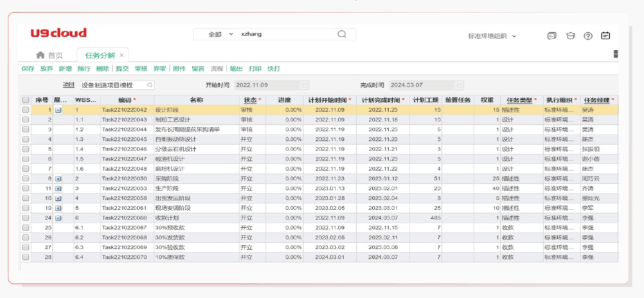Screen dimensions: 644x298
Task: Check the row for 采购阶段
Action: point(26,178)
